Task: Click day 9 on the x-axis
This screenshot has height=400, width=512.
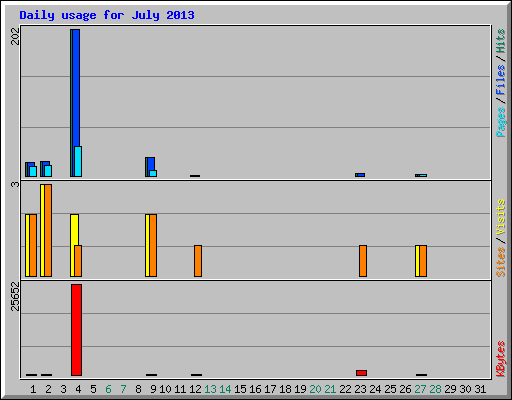Action: pyautogui.click(x=153, y=389)
